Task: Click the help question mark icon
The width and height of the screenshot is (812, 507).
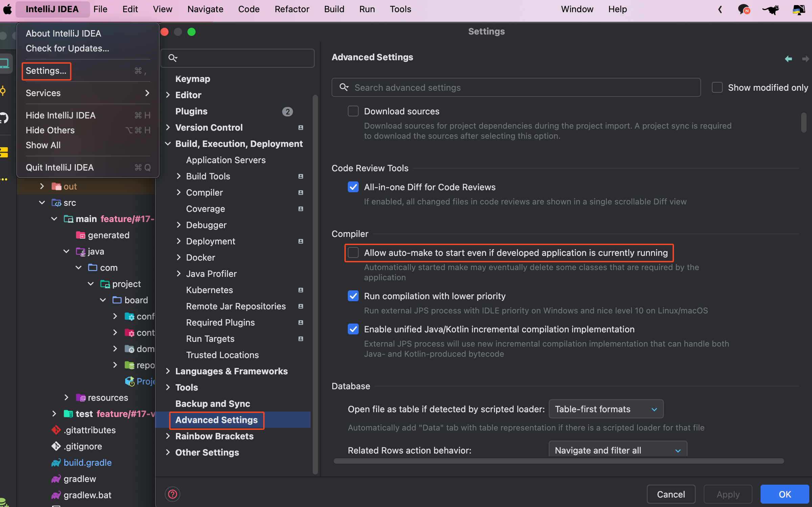Action: [173, 494]
